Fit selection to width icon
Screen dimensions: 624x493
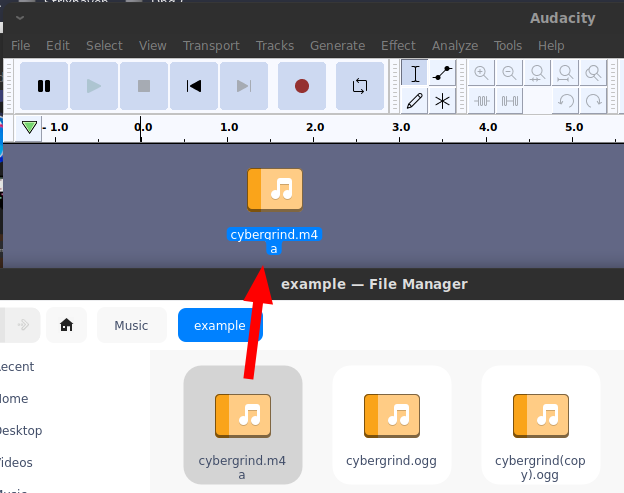click(x=537, y=73)
